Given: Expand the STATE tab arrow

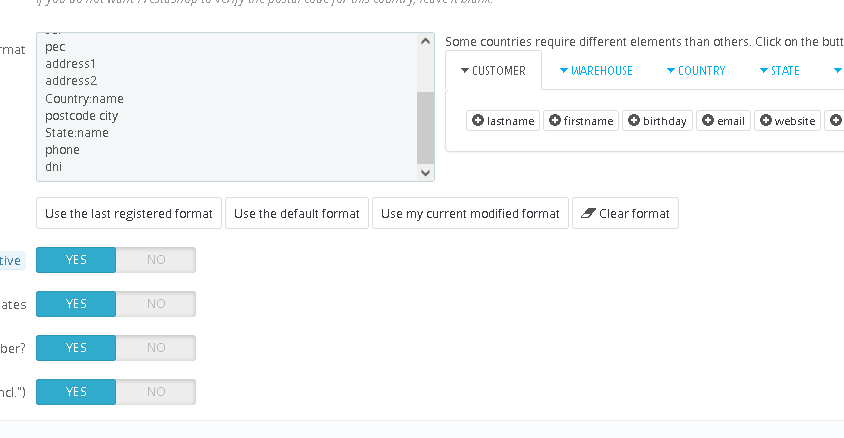Looking at the screenshot, I should click(763, 70).
